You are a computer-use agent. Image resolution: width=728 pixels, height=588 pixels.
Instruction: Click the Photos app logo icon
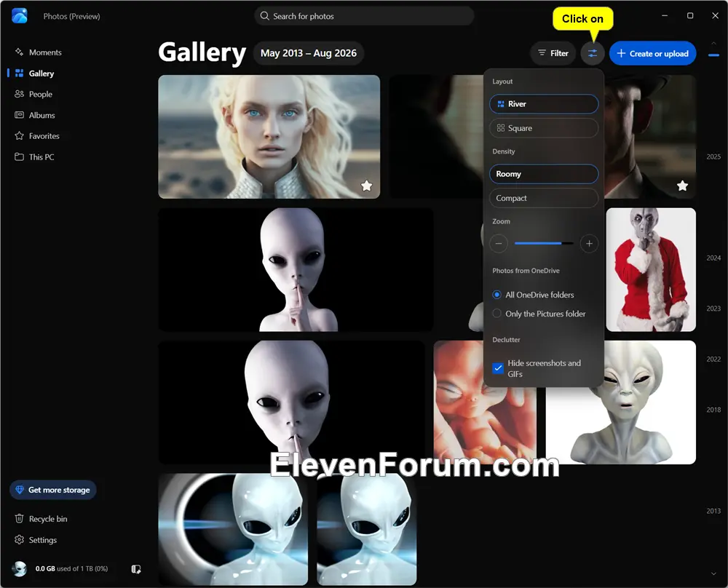click(20, 16)
